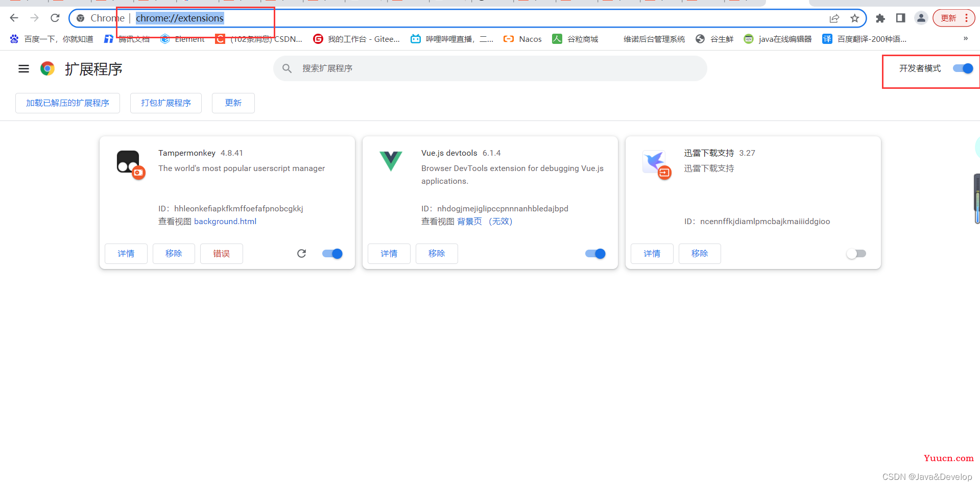
Task: Click the chrome://extensions address bar
Action: (467, 18)
